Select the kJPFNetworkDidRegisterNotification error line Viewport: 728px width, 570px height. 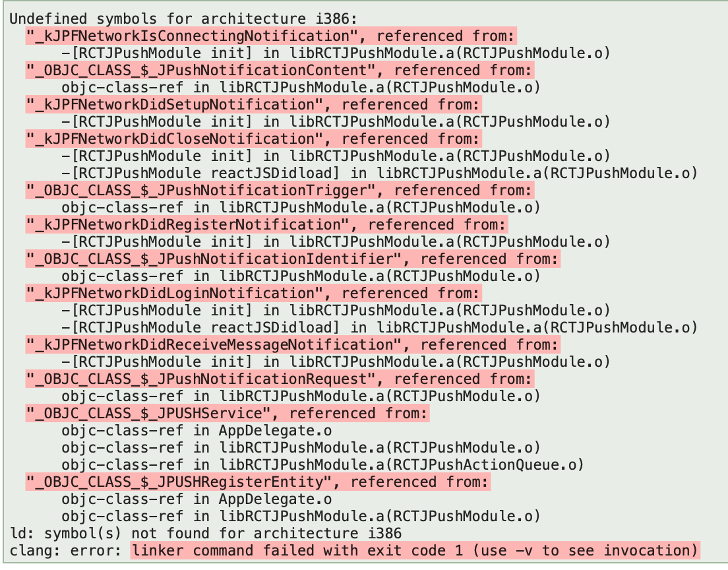(x=266, y=225)
